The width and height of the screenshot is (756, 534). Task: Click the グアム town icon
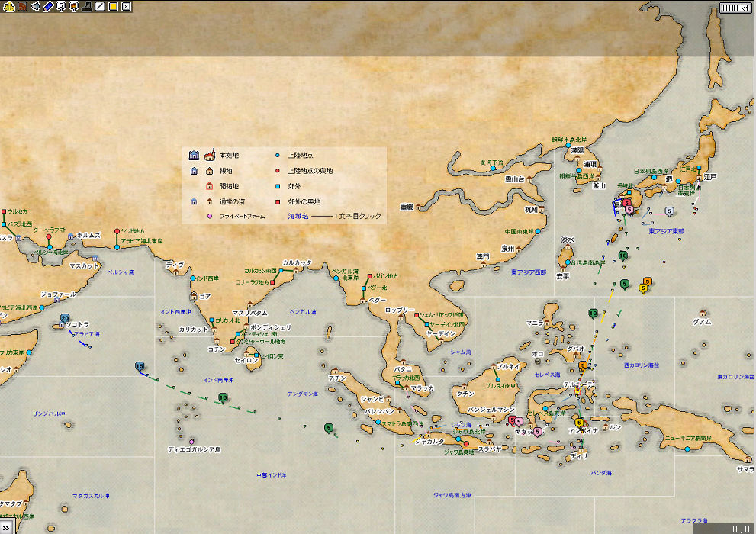[x=703, y=314]
